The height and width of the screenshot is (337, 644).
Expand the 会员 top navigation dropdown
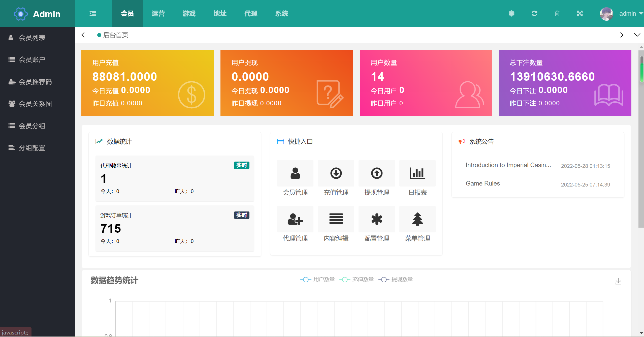(127, 13)
